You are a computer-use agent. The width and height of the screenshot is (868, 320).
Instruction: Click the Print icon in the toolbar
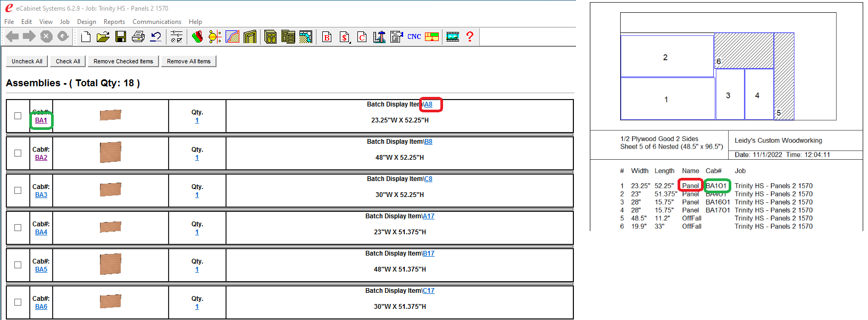click(x=138, y=37)
